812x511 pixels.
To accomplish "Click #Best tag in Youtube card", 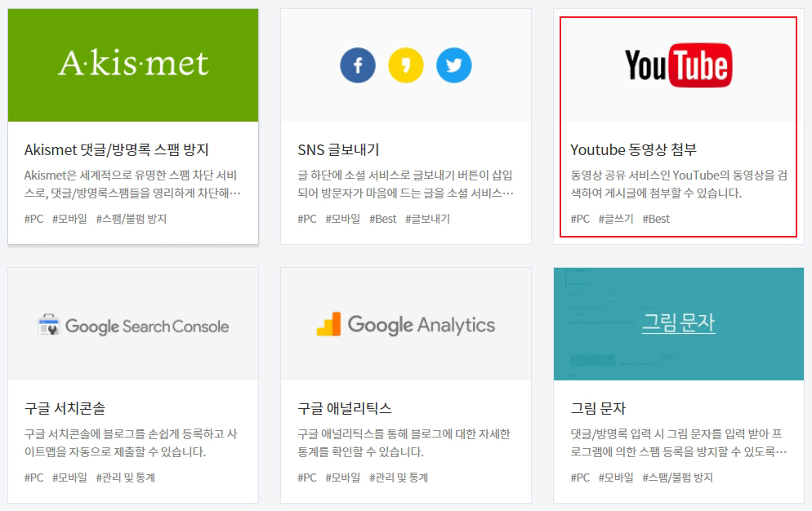I will (x=656, y=219).
